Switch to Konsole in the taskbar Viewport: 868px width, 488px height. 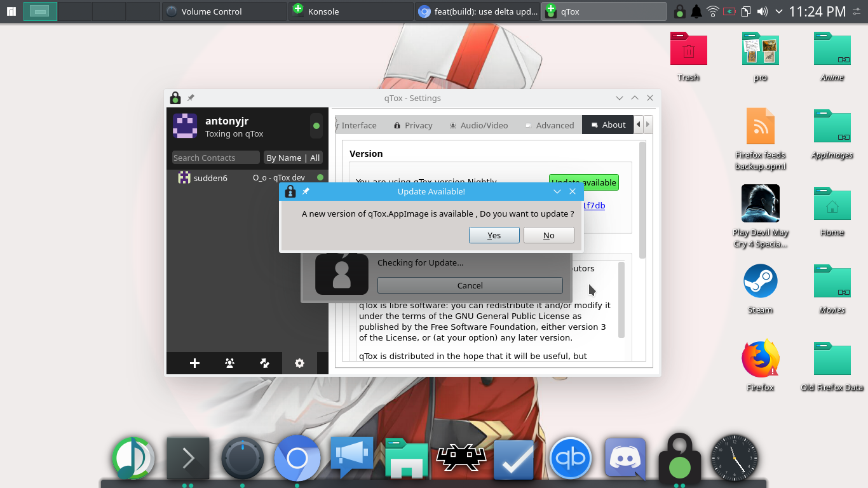(x=351, y=11)
